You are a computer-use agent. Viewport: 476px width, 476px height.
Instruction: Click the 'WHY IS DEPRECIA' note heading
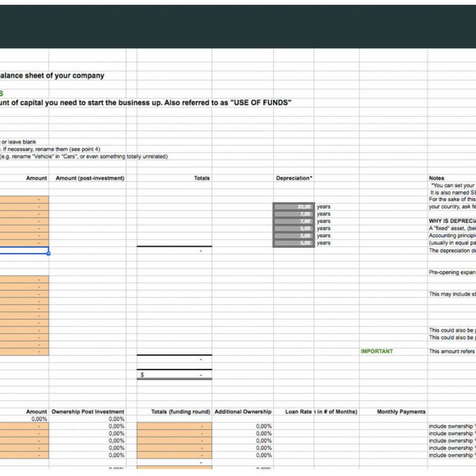tap(452, 221)
